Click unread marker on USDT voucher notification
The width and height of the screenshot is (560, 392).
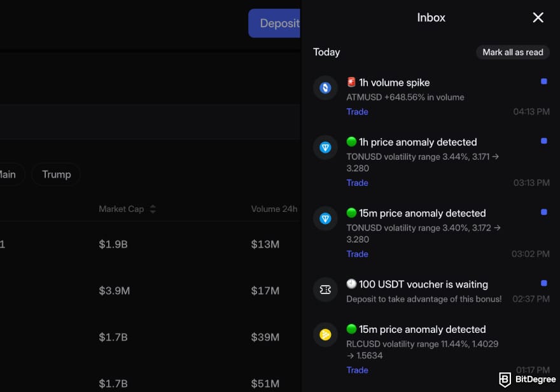click(543, 283)
